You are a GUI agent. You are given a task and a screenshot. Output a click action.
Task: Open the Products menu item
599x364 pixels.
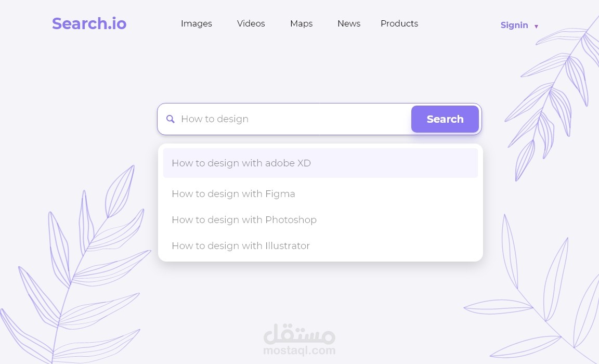pos(399,24)
